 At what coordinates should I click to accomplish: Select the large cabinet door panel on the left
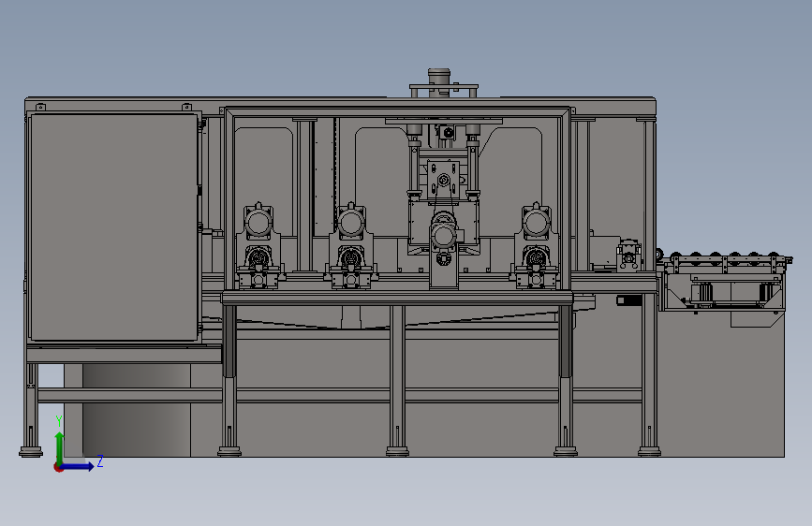click(x=113, y=227)
